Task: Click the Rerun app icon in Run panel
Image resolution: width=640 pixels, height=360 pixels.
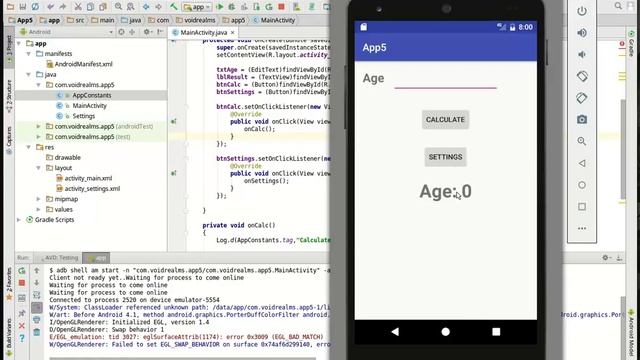Action: click(22, 271)
